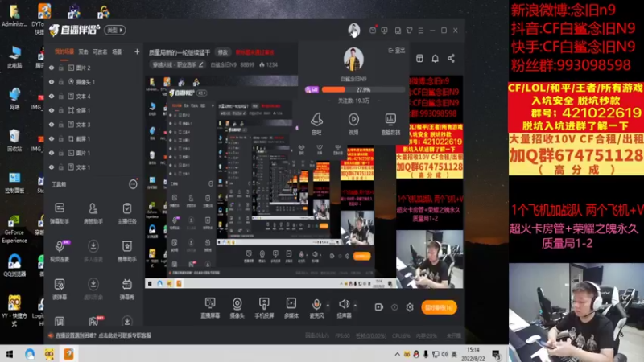644x362 pixels.
Task: Click the record video icon beside start button
Action: click(x=378, y=307)
